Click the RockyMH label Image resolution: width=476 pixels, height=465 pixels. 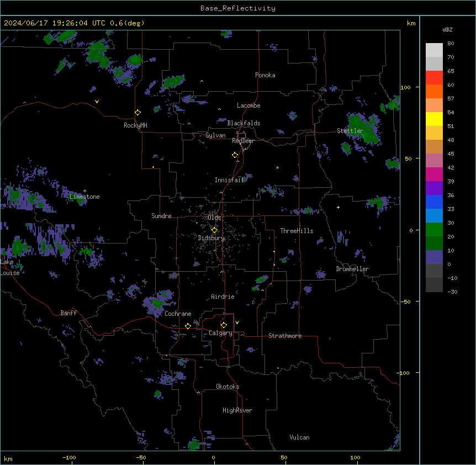pyautogui.click(x=135, y=125)
